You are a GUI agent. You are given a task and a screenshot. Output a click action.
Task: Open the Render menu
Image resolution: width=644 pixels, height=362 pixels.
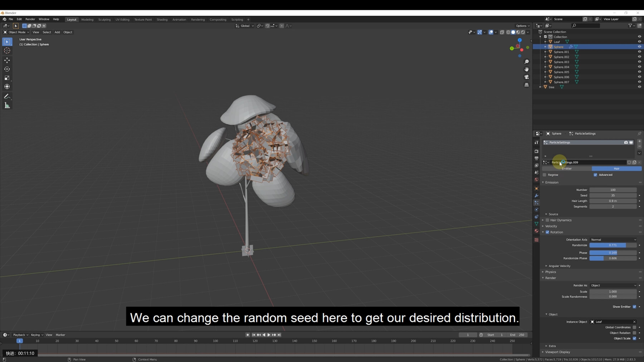[x=30, y=19]
